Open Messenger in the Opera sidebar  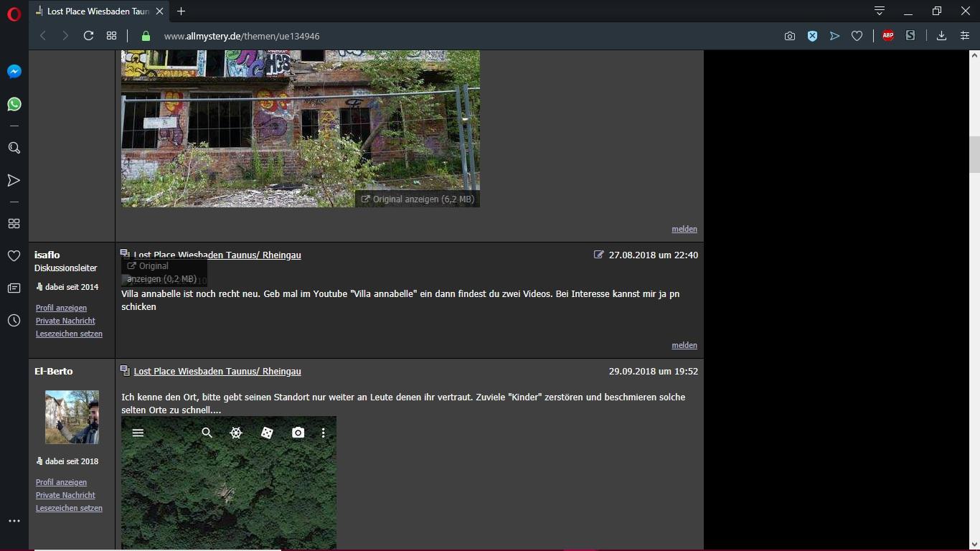coord(14,72)
